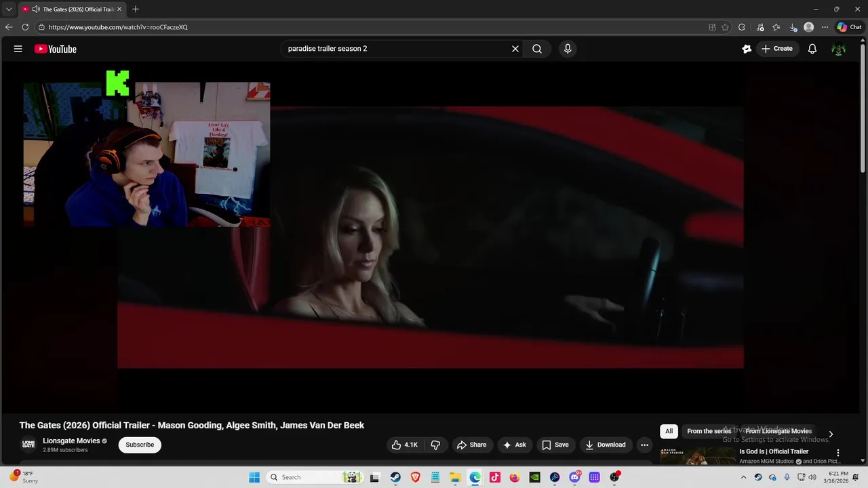Open the tab search dropdown arrow
868x488 pixels.
coord(9,9)
